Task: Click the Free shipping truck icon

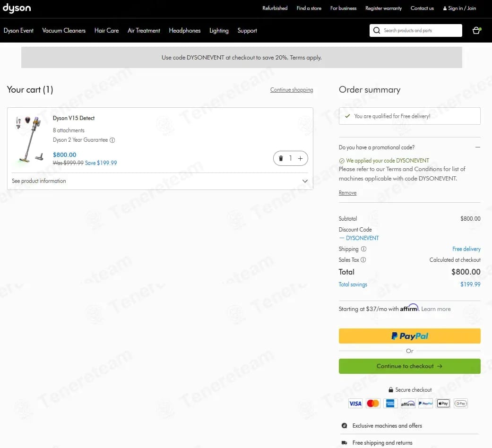Action: 344,443
